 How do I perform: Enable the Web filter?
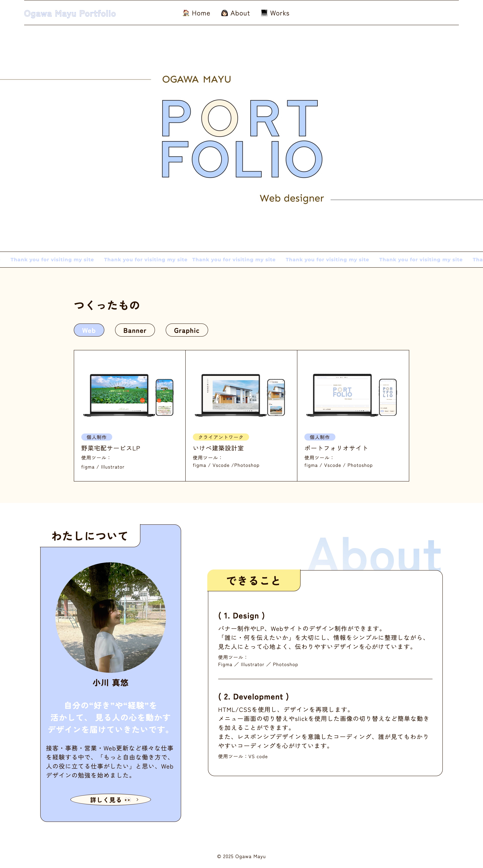89,331
